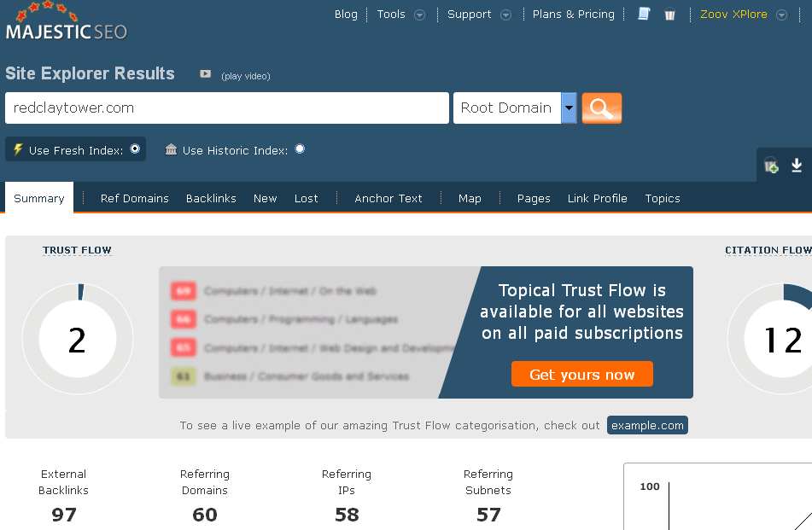Open the Support menu

(469, 15)
